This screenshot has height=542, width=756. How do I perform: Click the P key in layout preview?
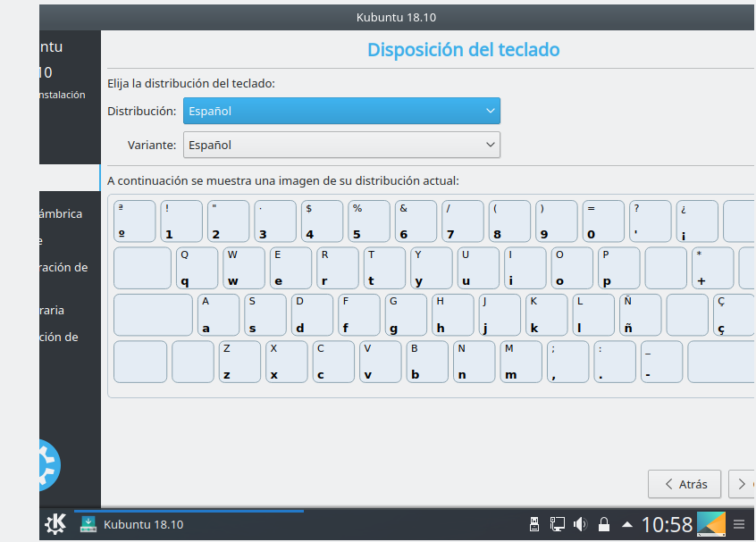click(x=619, y=268)
